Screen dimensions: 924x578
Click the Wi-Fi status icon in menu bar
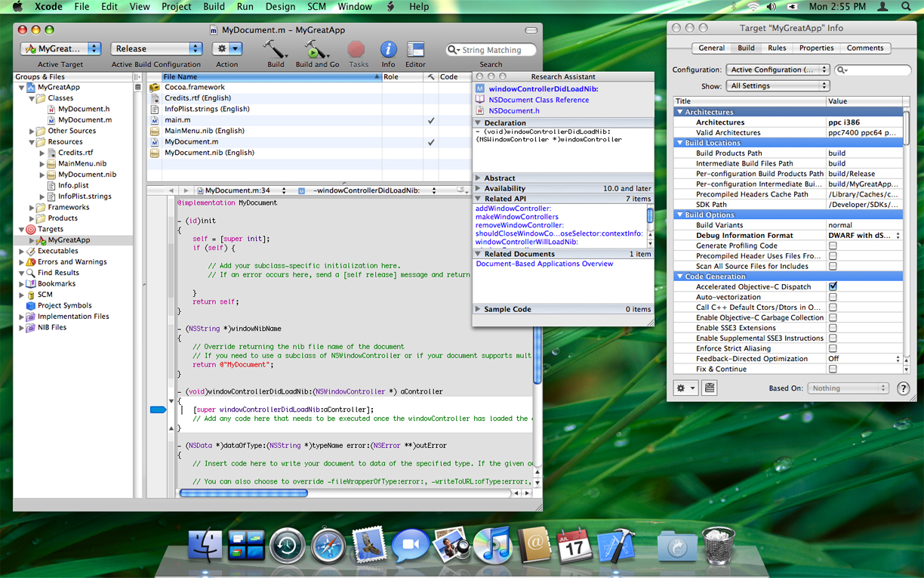pos(753,6)
